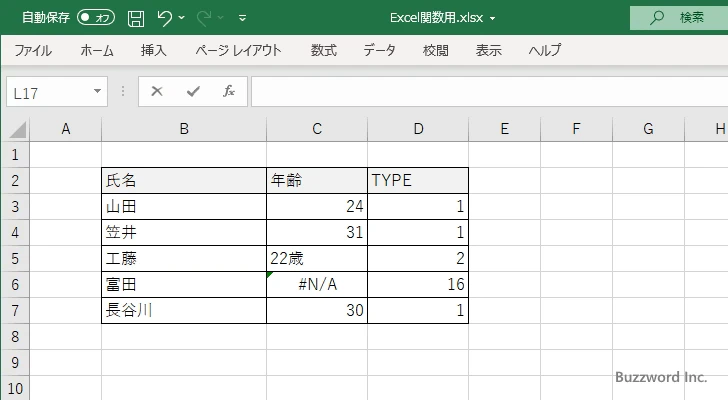This screenshot has width=728, height=400.
Task: Select the #N/A error cell
Action: [x=317, y=284]
